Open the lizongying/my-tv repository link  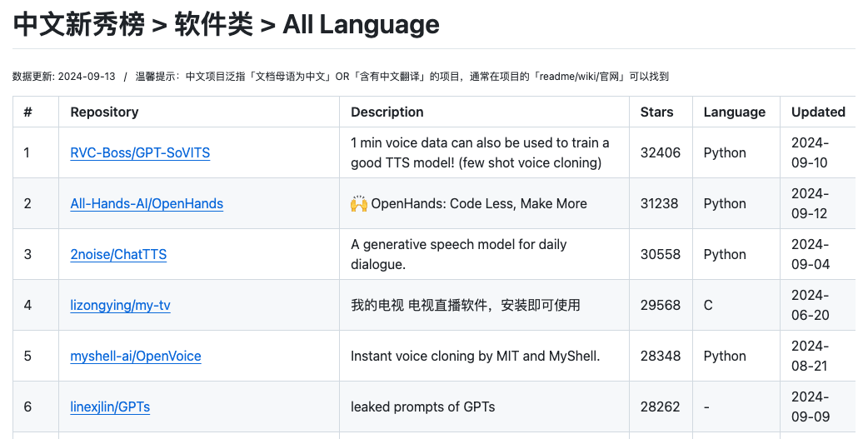pos(120,305)
